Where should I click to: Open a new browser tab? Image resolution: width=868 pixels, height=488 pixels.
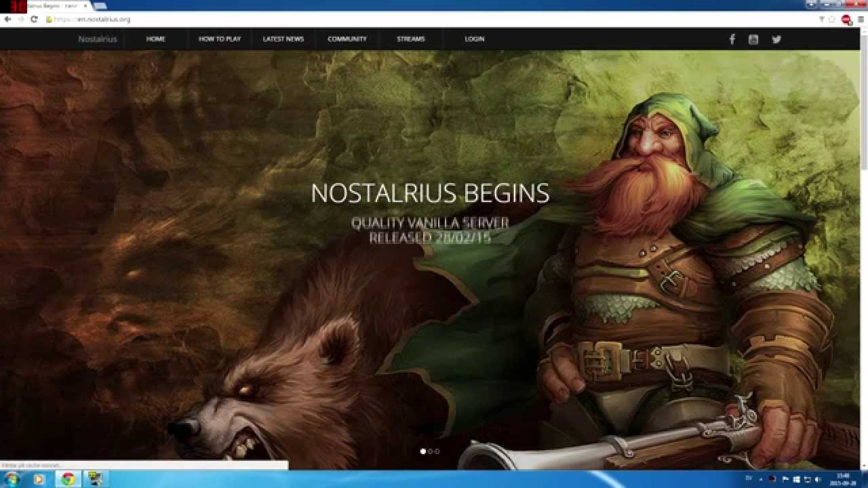click(x=100, y=6)
